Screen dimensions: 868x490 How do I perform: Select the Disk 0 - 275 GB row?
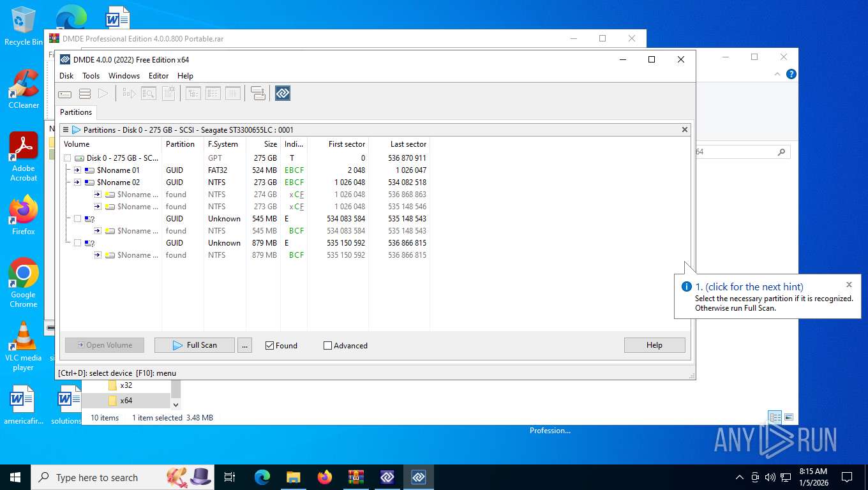pos(245,158)
